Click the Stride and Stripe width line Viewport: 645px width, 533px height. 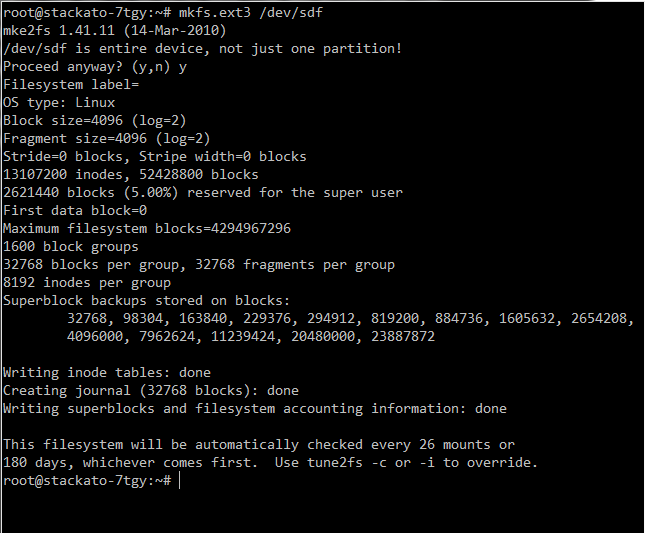tap(155, 156)
